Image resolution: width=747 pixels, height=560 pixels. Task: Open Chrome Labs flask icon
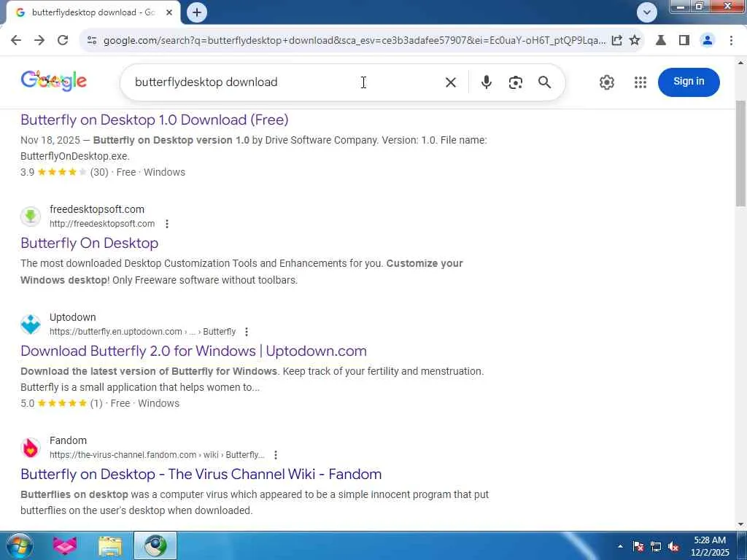661,41
